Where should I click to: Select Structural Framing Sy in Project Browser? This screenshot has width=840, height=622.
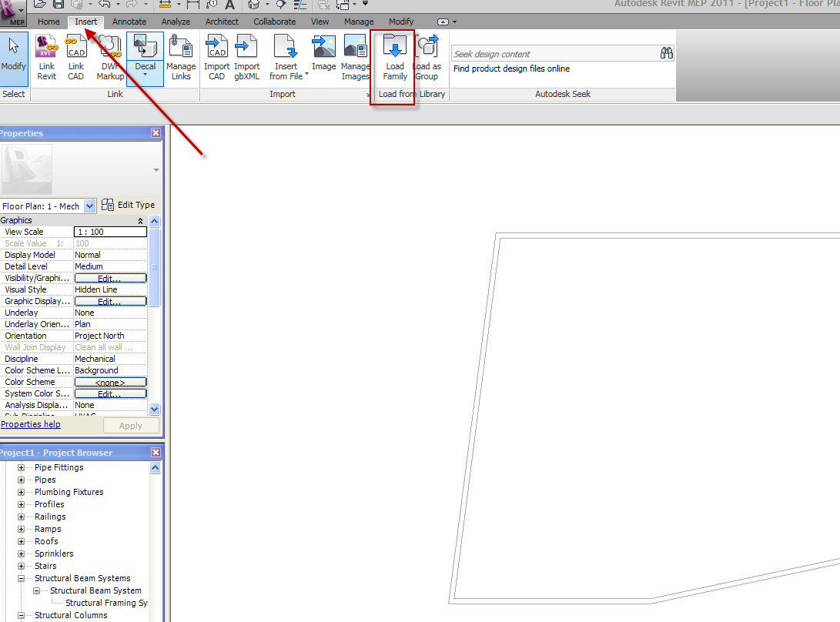(x=106, y=603)
